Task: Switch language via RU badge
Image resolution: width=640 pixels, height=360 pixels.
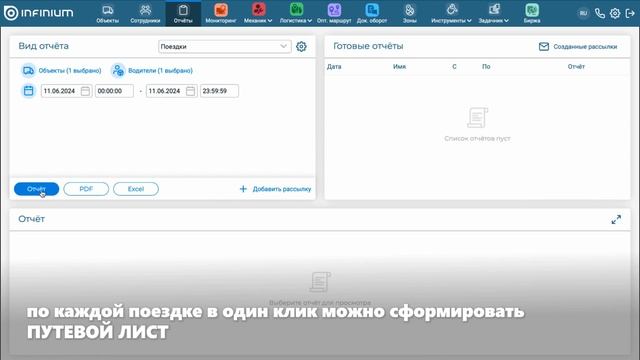Action: tap(583, 13)
